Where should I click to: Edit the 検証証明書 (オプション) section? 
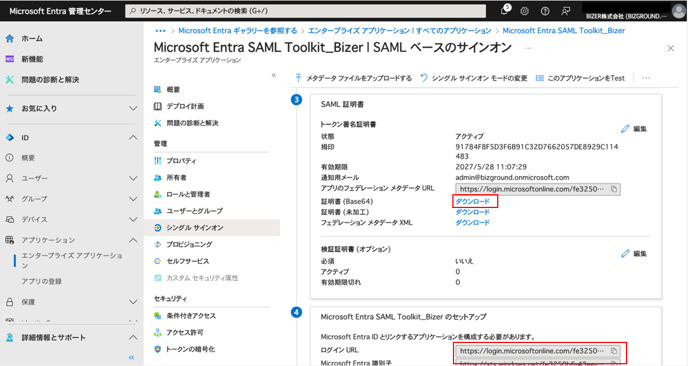(x=634, y=254)
